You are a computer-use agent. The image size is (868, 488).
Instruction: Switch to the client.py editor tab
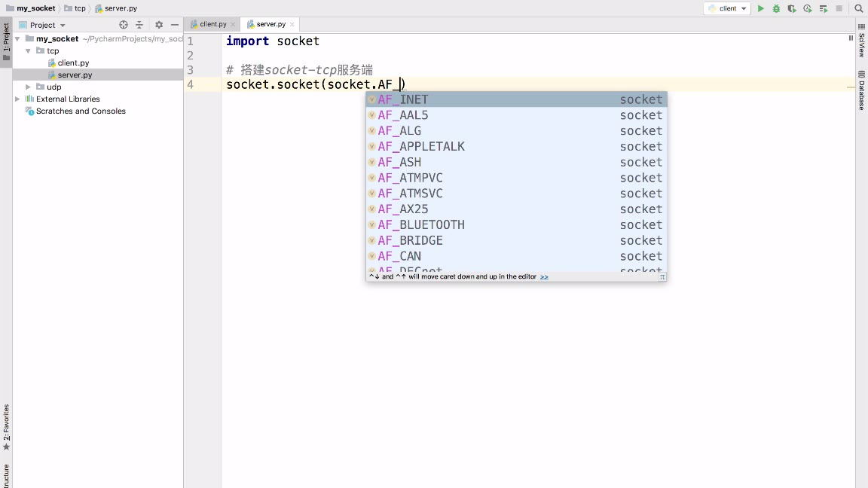212,24
